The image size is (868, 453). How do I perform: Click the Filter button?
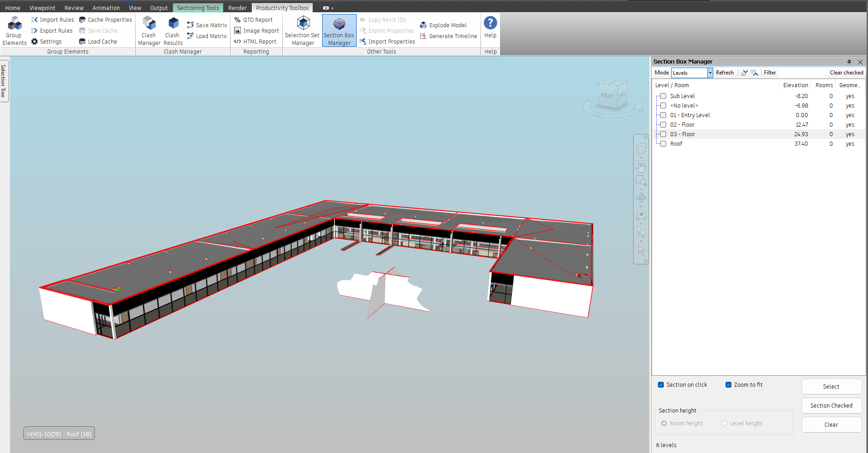coord(770,73)
